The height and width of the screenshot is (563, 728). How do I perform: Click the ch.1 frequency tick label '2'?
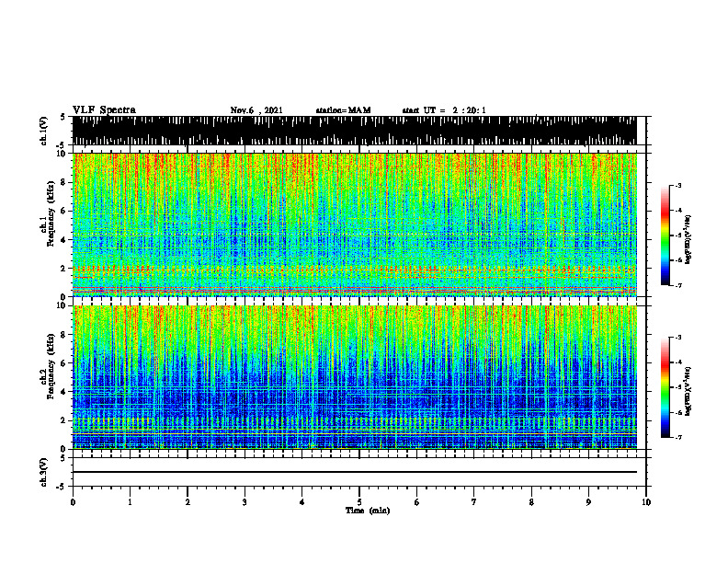(63, 269)
